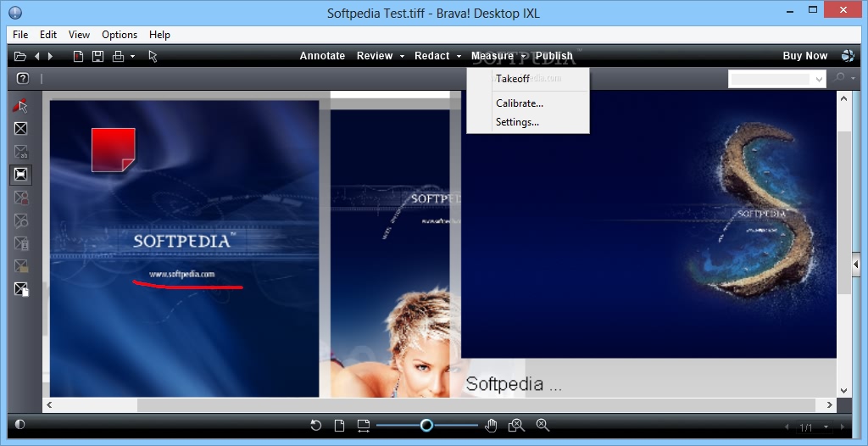The height and width of the screenshot is (446, 868).
Task: Open the Edit menu
Action: tap(48, 35)
